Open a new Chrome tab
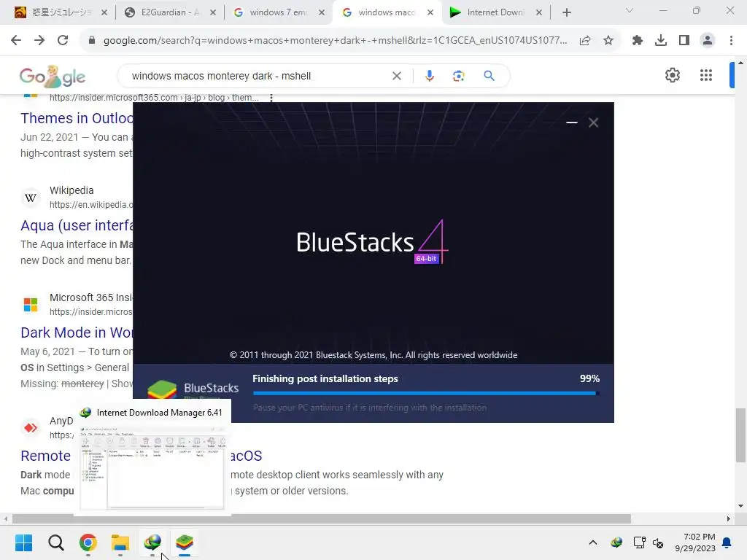 pyautogui.click(x=566, y=12)
